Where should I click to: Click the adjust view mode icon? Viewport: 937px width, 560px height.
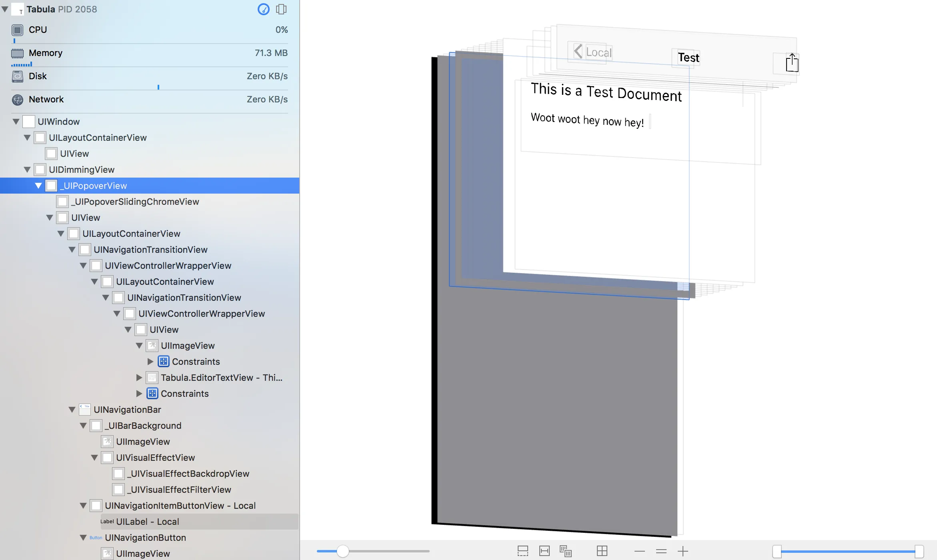click(x=565, y=551)
